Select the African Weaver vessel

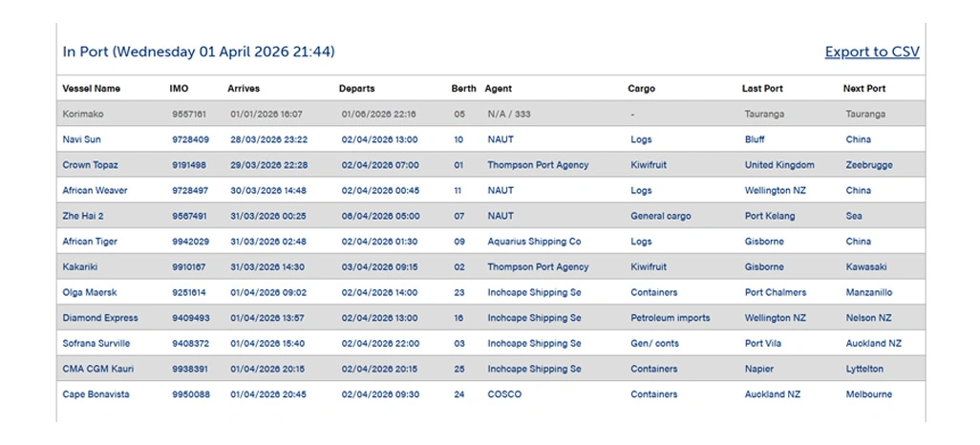click(x=95, y=191)
